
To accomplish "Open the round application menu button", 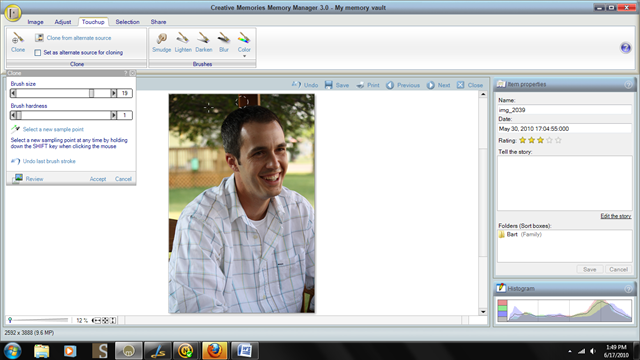I will tap(13, 13).
